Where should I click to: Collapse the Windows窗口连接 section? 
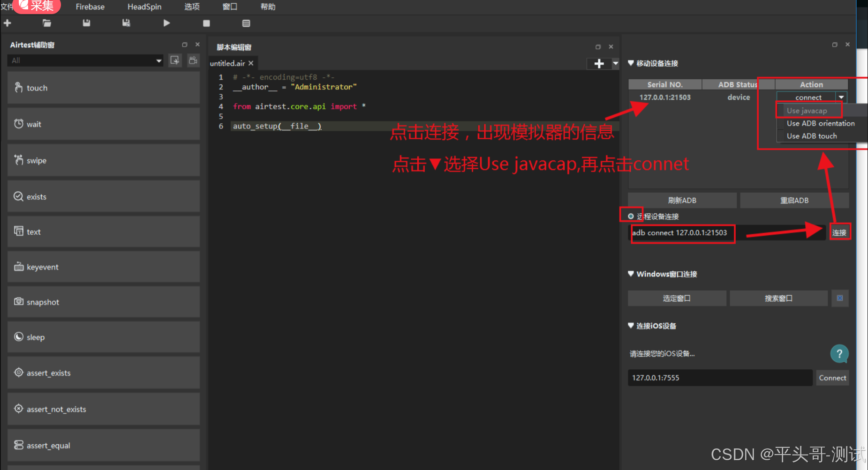[631, 274]
